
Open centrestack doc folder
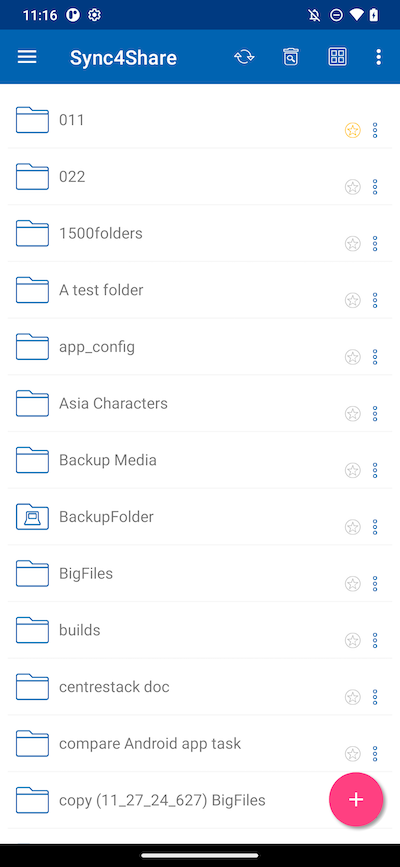200,687
